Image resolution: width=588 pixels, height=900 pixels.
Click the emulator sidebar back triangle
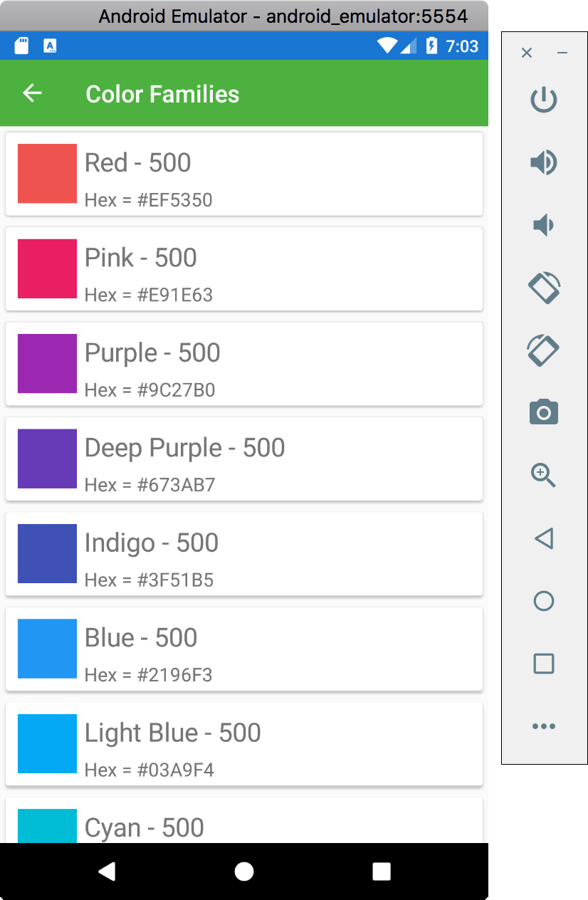[544, 538]
